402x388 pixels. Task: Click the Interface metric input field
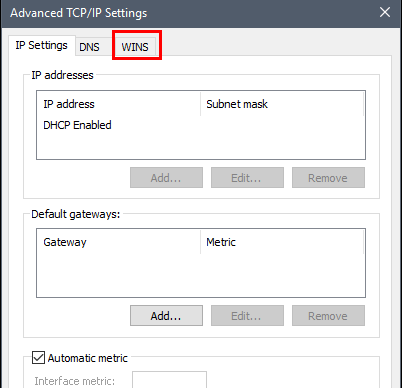pos(169,380)
